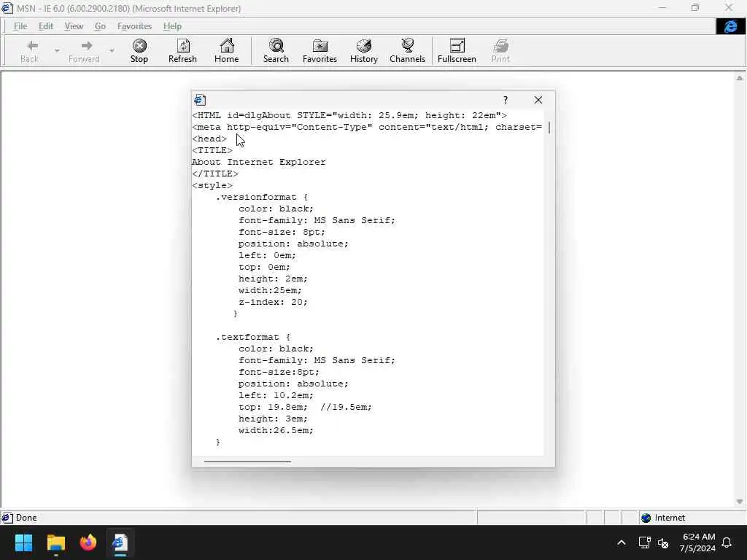
Task: Click the main window scroll down arrow
Action: click(x=740, y=502)
